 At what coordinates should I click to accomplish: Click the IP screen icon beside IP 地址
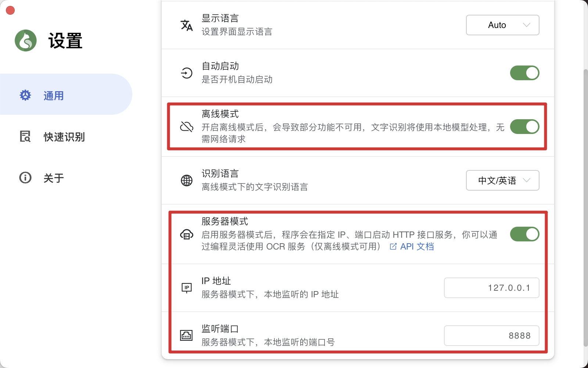pyautogui.click(x=187, y=288)
